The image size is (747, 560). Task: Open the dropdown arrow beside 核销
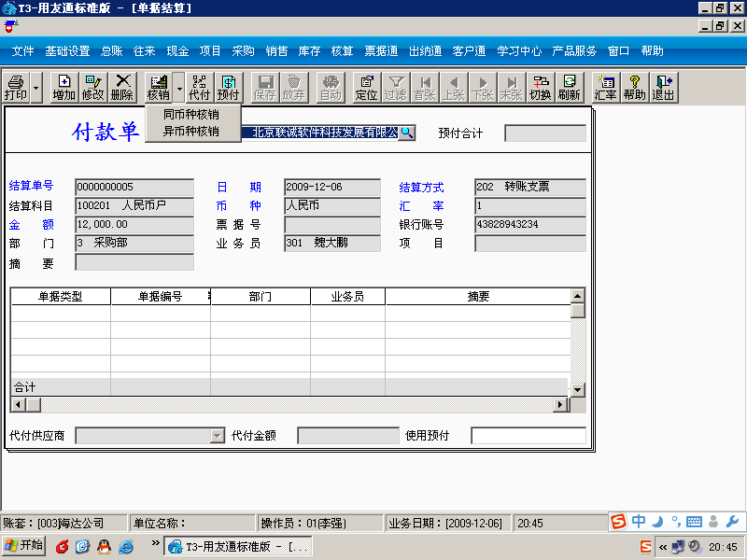click(178, 88)
